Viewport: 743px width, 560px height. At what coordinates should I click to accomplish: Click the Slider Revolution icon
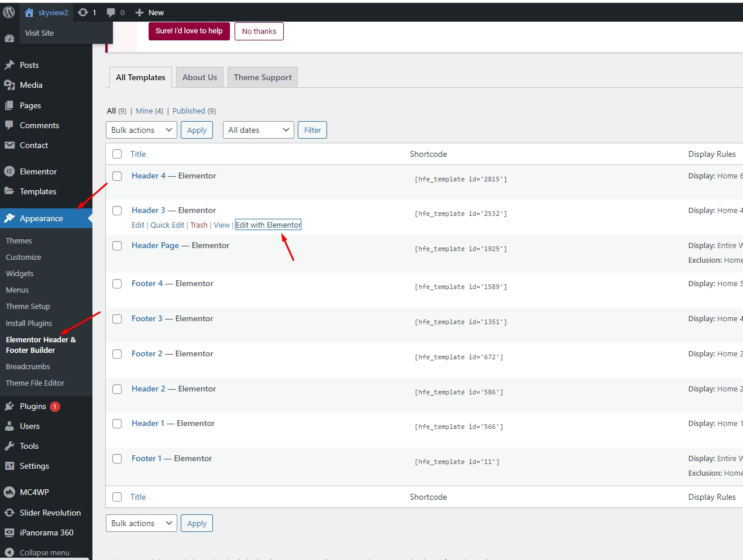click(9, 513)
